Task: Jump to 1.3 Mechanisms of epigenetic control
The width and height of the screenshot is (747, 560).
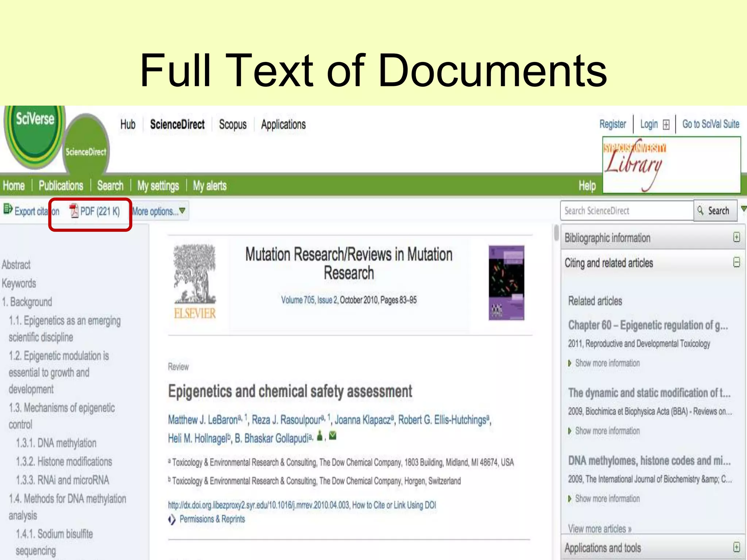Action: (x=62, y=416)
